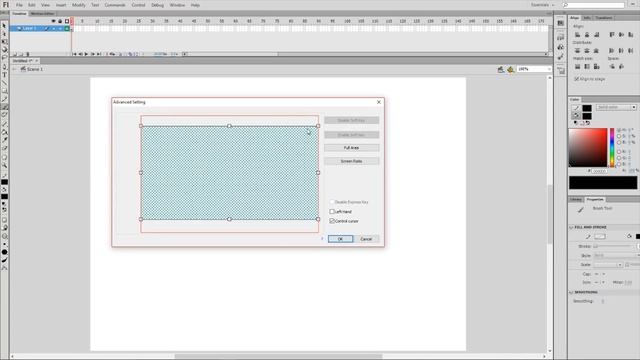
Task: Select the Subselection tool
Action: click(4, 34)
